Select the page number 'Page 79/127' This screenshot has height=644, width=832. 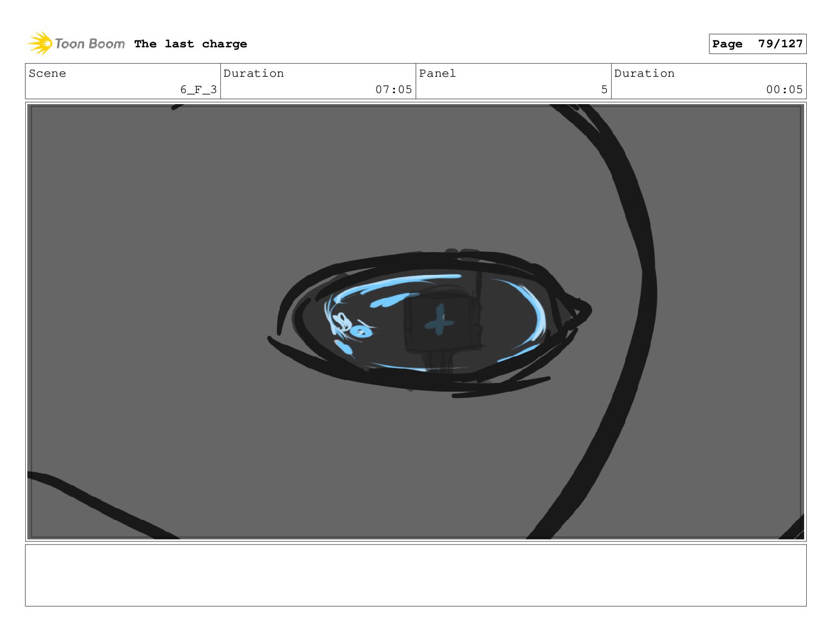tap(757, 44)
